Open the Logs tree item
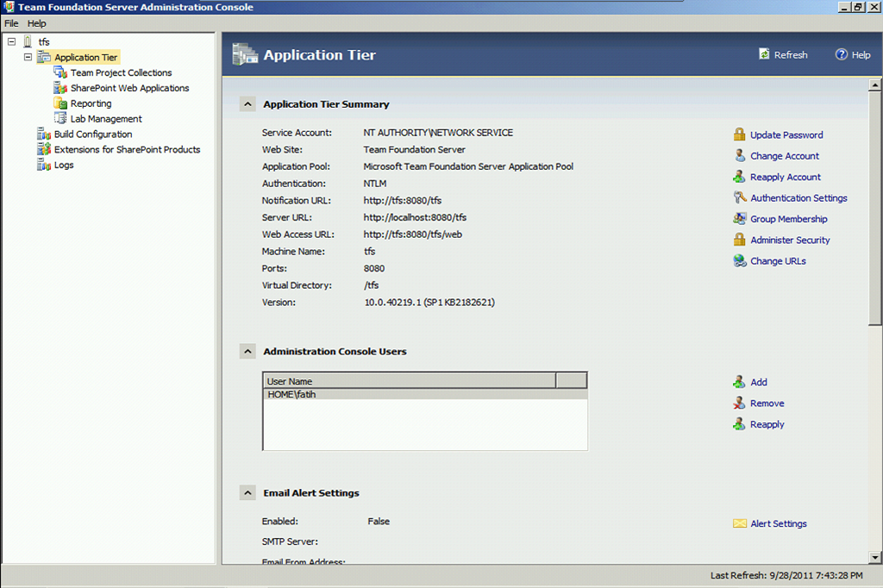883x588 pixels. pyautogui.click(x=64, y=165)
